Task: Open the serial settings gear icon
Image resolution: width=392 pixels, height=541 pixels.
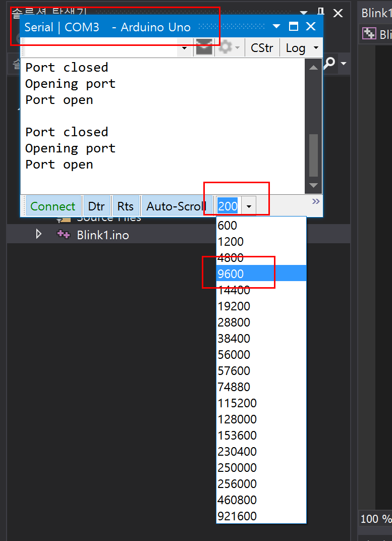Action: tap(226, 47)
